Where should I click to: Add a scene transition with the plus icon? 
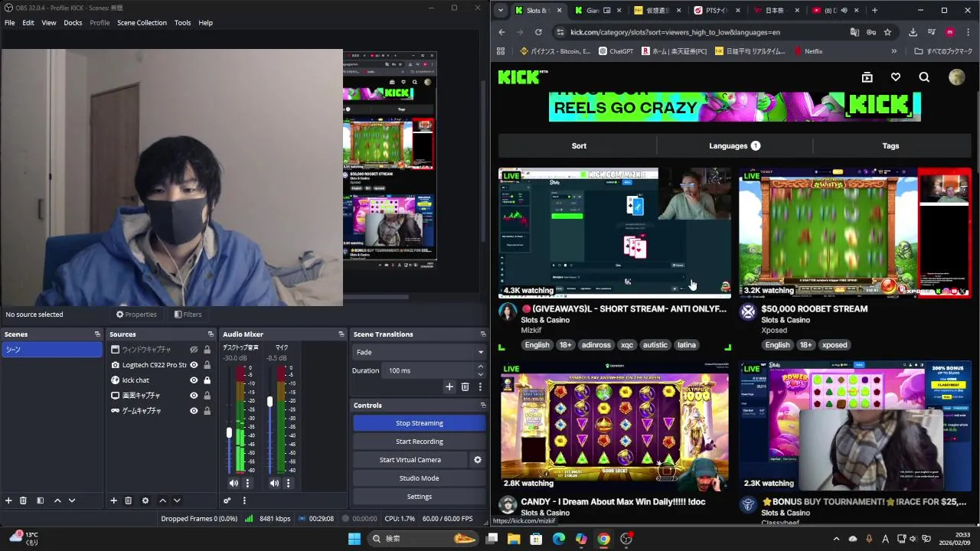click(449, 386)
